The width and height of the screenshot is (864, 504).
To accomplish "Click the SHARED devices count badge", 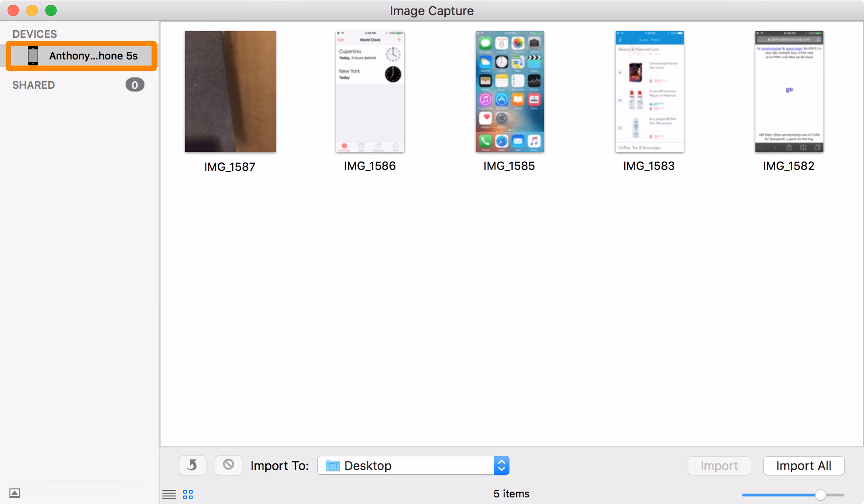I will [134, 84].
